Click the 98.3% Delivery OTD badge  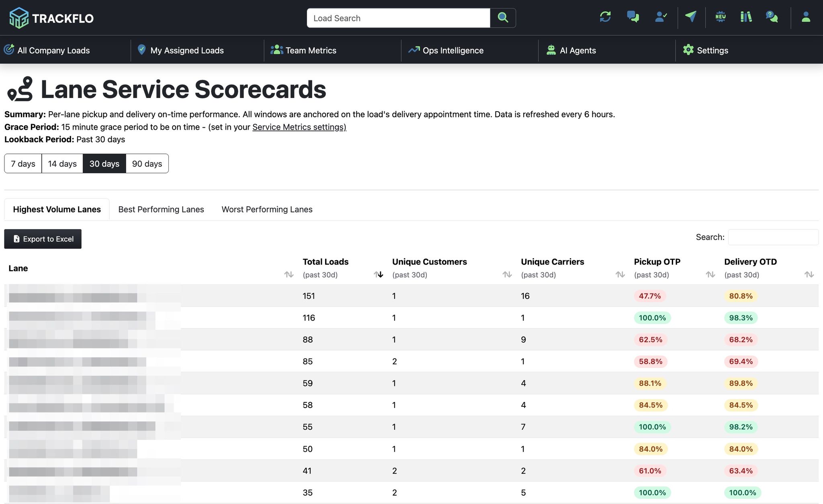point(741,318)
